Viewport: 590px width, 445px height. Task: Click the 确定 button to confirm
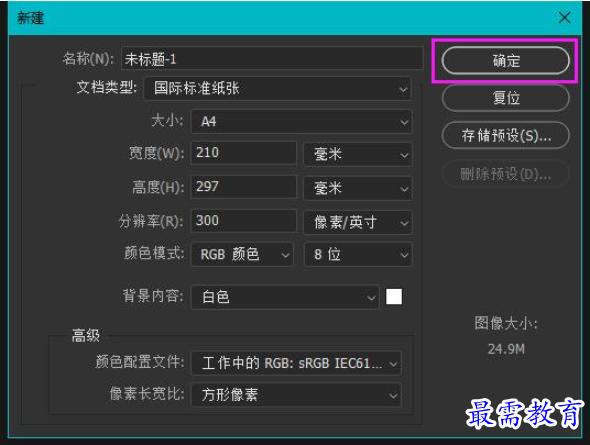point(505,60)
